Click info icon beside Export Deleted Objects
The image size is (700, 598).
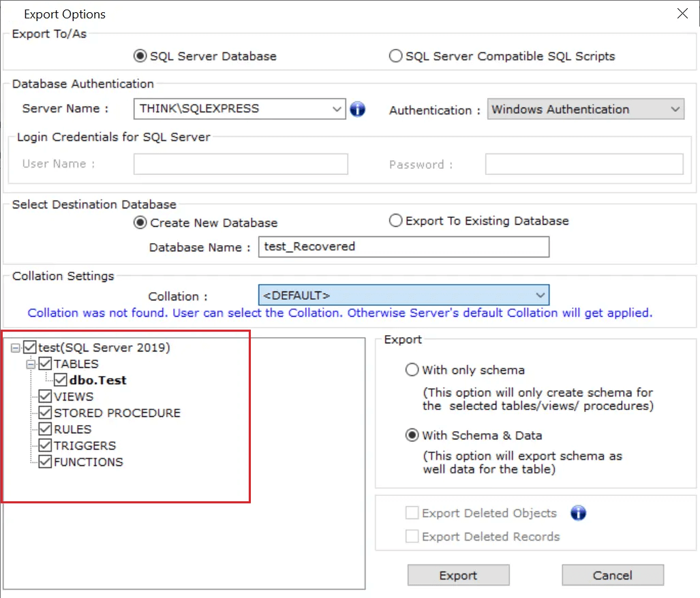[x=578, y=513]
